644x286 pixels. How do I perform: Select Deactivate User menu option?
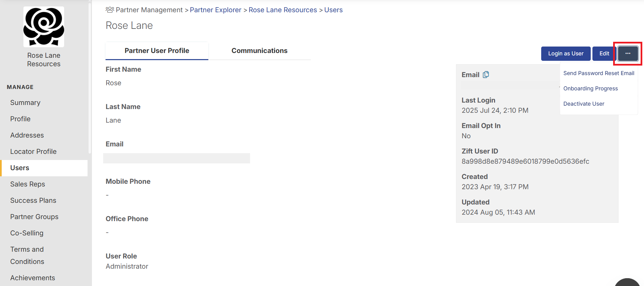tap(584, 104)
